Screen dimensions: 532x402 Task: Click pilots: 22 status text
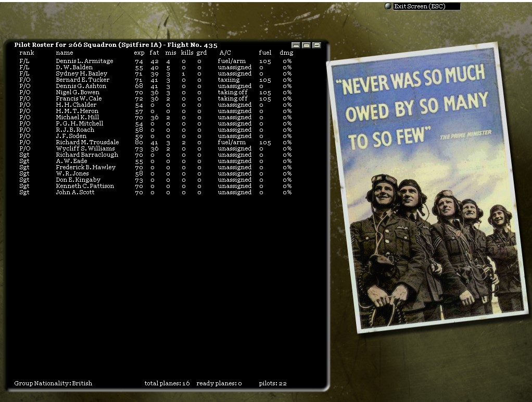tap(273, 383)
